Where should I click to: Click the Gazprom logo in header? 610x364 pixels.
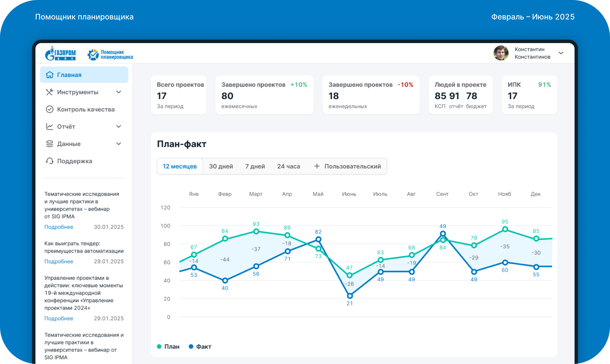point(60,54)
